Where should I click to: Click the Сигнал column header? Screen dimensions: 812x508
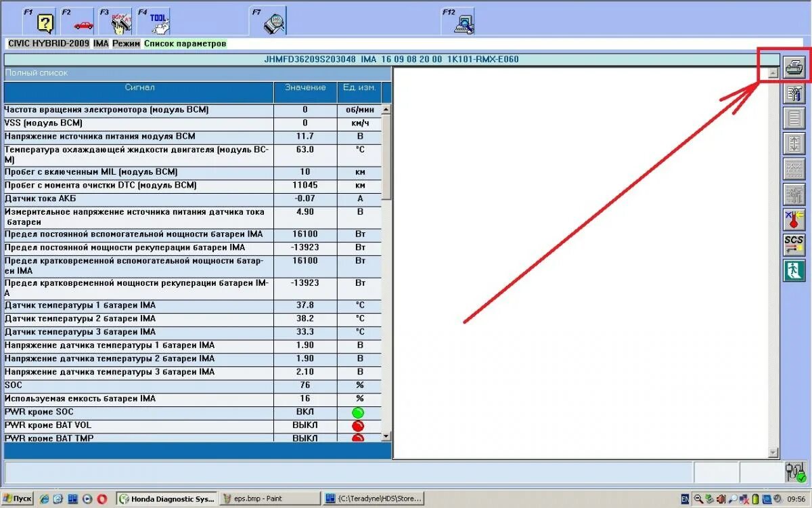tap(139, 92)
